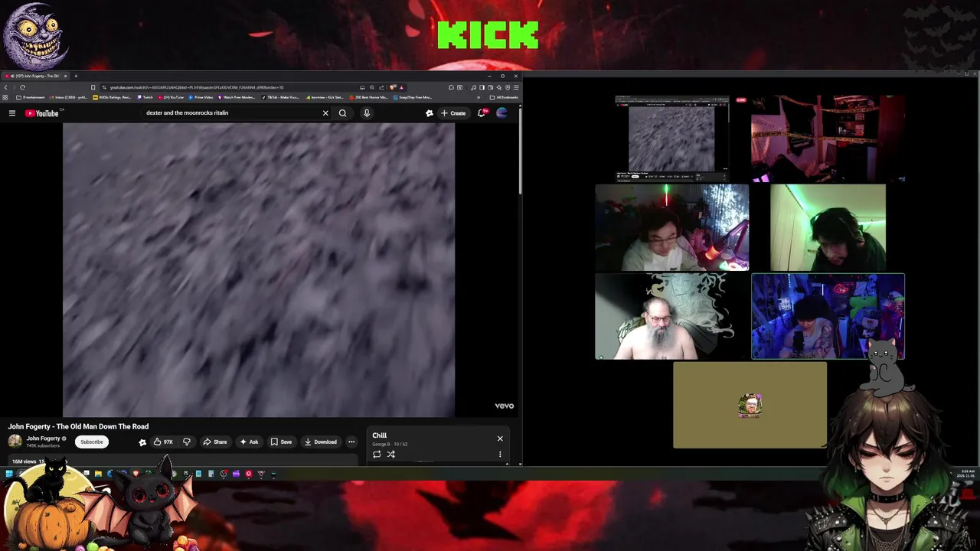Click the magnifier search button on YouTube

tap(343, 113)
